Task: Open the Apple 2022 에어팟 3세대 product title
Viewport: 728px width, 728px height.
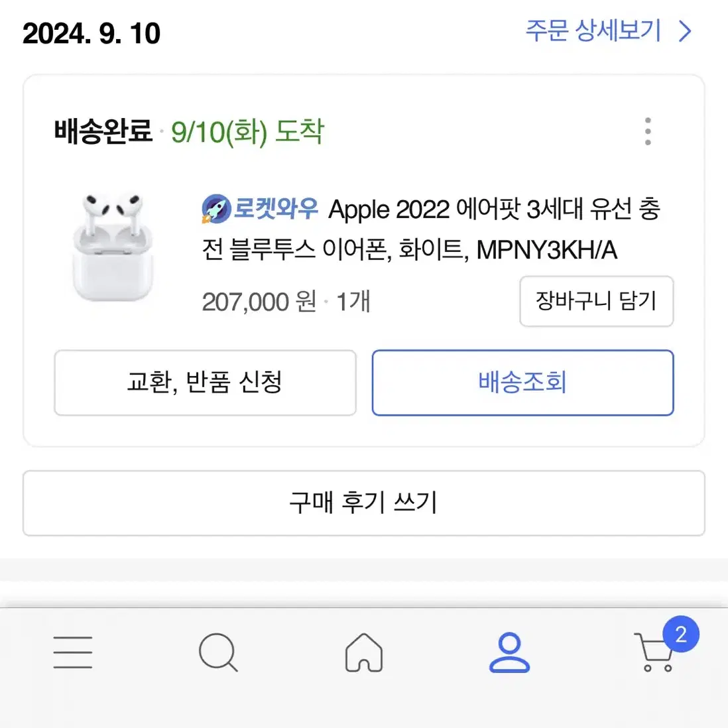Action: [x=432, y=229]
